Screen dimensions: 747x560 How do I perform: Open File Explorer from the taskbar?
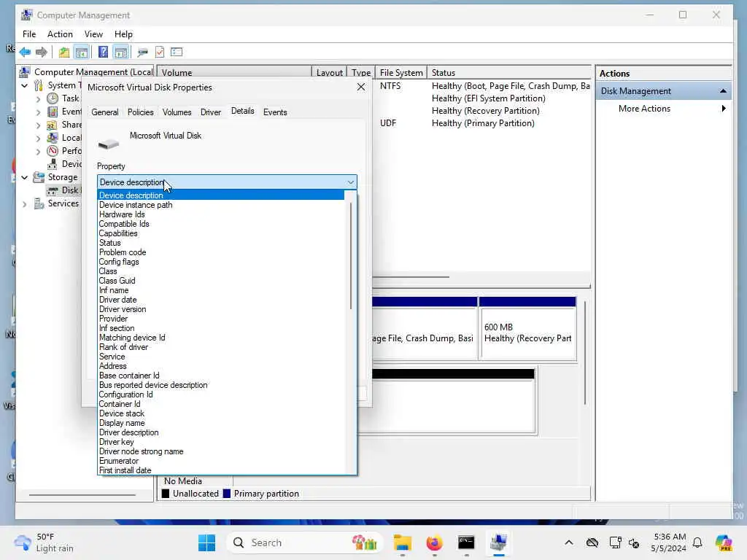402,542
